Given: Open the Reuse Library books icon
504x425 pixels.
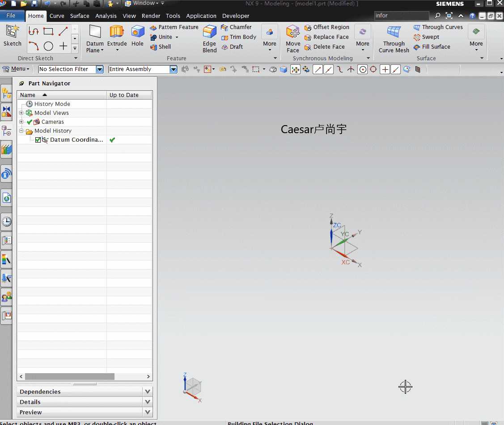Looking at the screenshot, I should [x=6, y=149].
